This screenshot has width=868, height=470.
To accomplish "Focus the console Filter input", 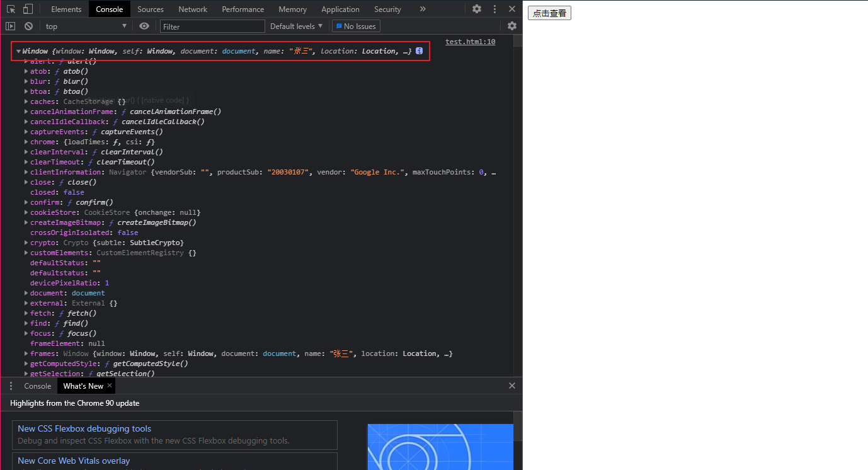I will [212, 26].
